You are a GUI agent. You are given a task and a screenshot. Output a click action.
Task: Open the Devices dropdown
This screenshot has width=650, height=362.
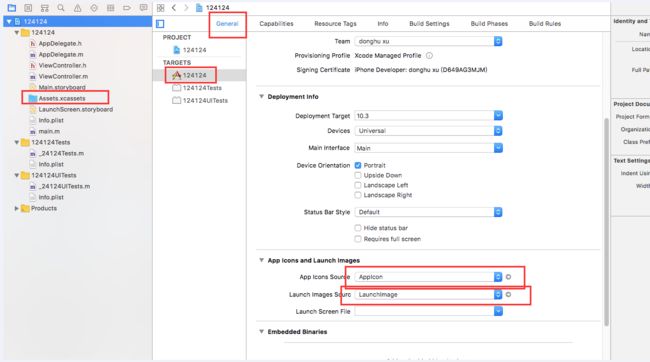tap(429, 131)
